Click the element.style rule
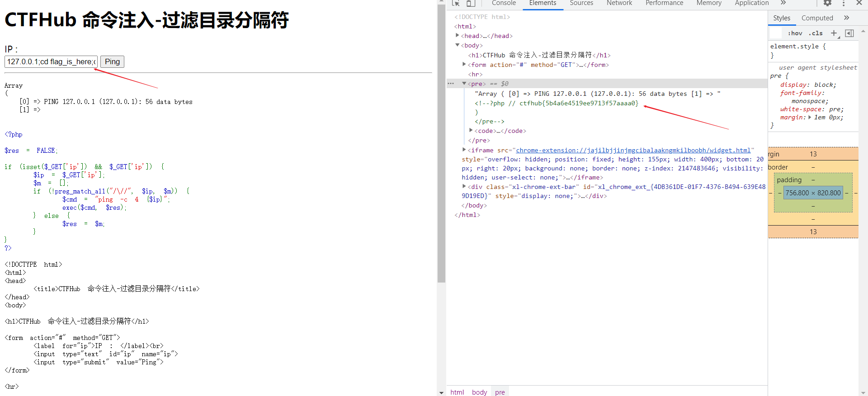Image resolution: width=868 pixels, height=396 pixels. point(797,46)
